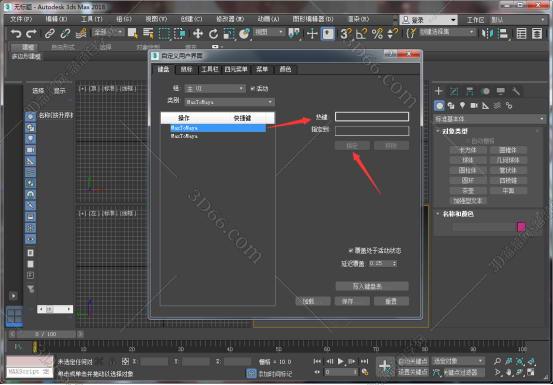Open selection filter 全部 dropdown
This screenshot has height=385, width=553.
tap(109, 32)
